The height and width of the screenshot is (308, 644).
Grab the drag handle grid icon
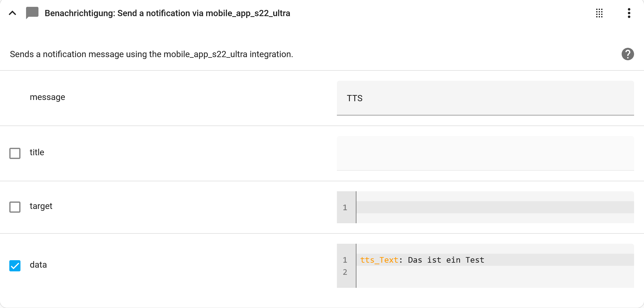599,13
